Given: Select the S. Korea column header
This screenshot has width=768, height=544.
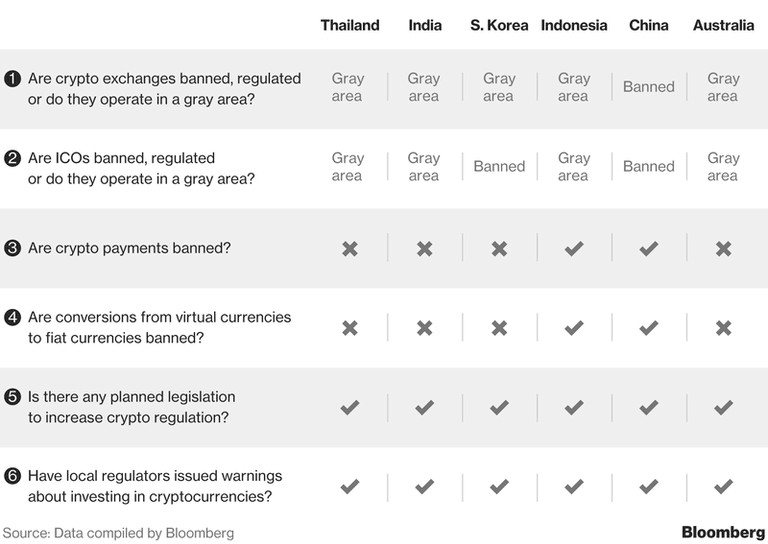Looking at the screenshot, I should click(499, 25).
